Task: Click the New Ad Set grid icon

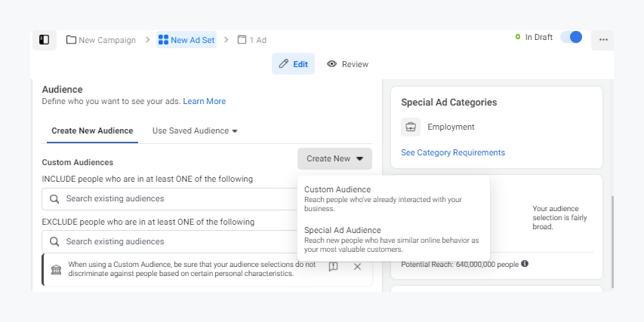Action: tap(162, 40)
